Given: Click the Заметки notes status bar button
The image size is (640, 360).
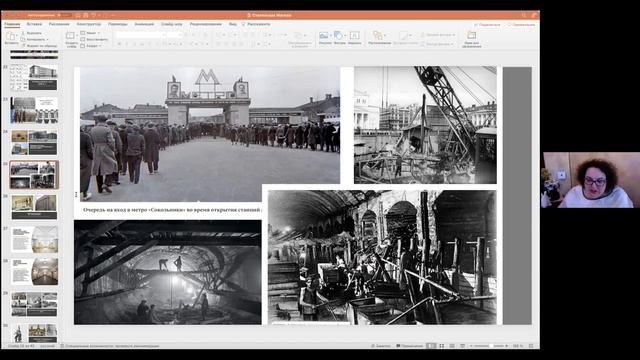Looking at the screenshot, I should click(x=380, y=346).
